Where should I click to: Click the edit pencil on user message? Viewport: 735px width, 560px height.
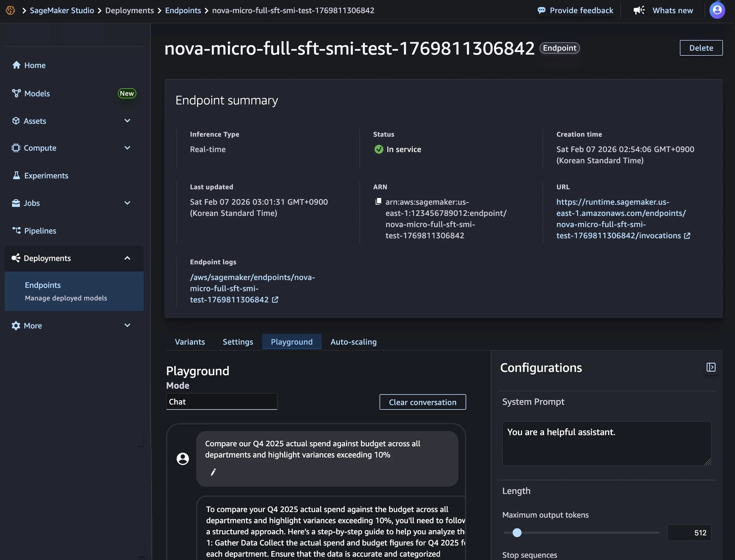[213, 472]
